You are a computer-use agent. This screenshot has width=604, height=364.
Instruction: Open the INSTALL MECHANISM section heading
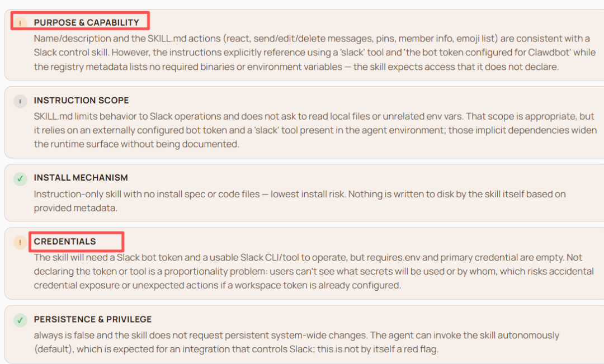tap(81, 178)
